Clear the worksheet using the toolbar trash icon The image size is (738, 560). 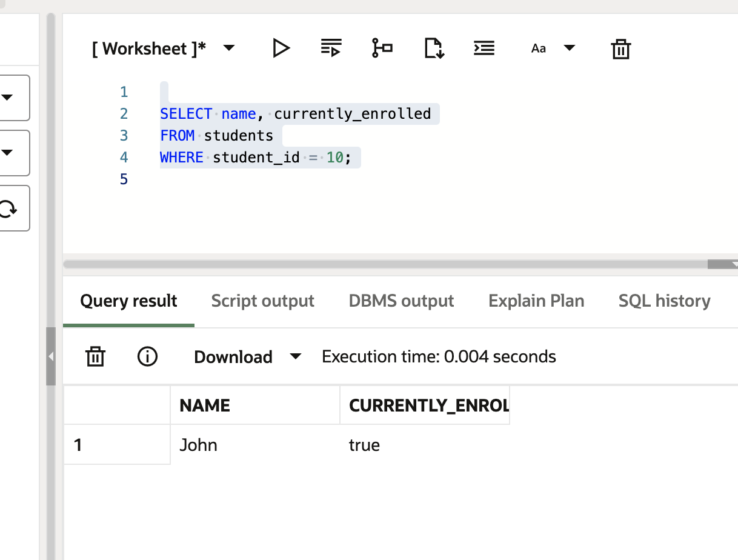pos(621,49)
